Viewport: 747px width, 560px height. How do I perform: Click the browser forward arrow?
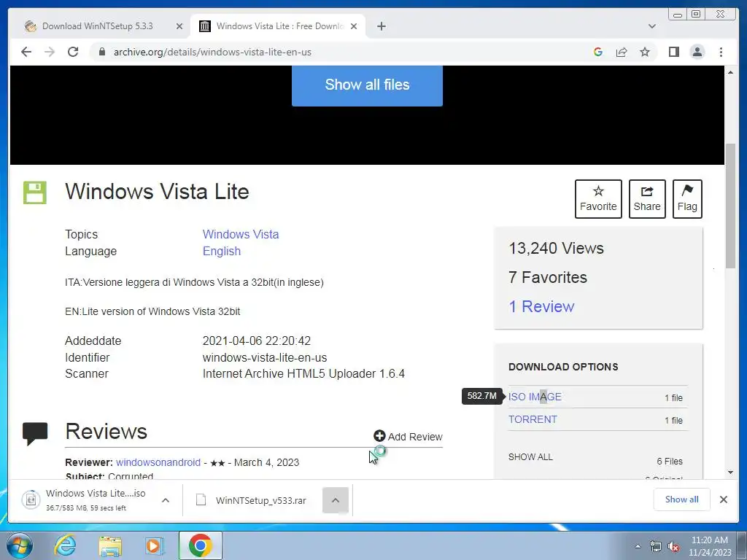click(x=50, y=52)
